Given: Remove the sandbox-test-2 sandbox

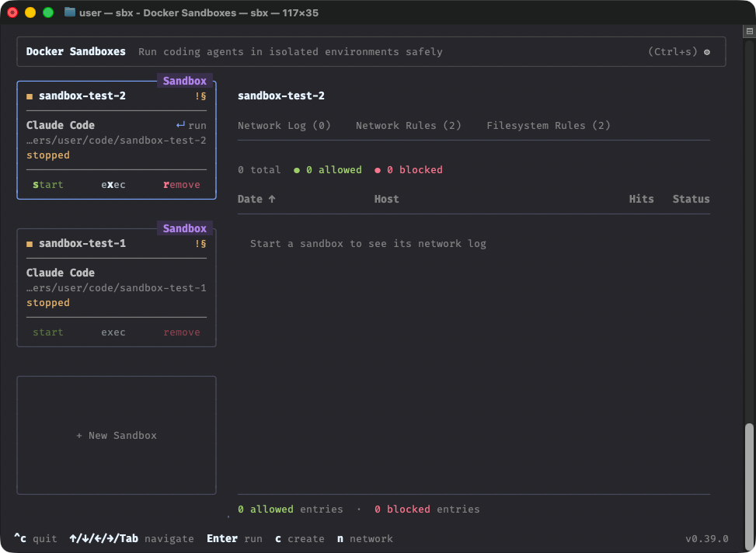Looking at the screenshot, I should tap(182, 185).
